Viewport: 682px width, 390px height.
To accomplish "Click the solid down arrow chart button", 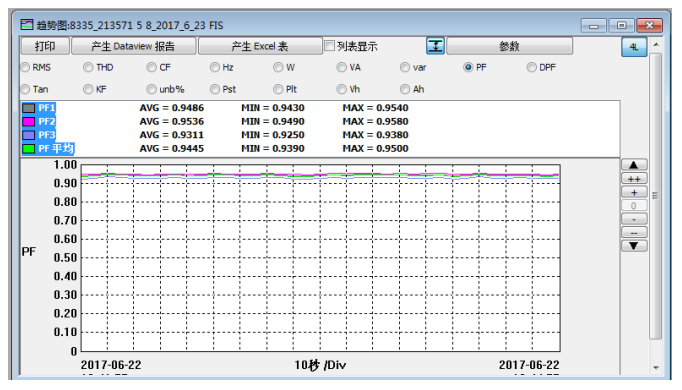I will pyautogui.click(x=634, y=246).
